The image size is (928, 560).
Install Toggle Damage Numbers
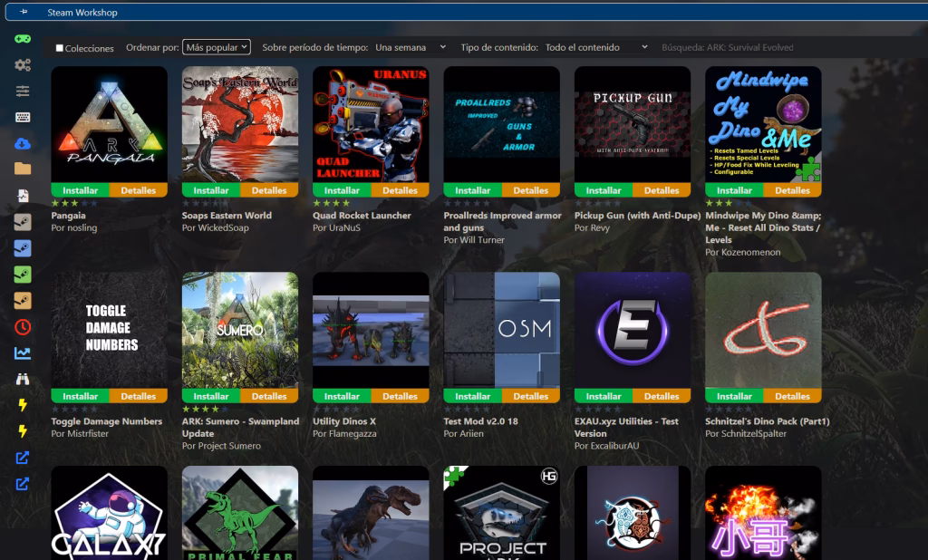pyautogui.click(x=80, y=396)
